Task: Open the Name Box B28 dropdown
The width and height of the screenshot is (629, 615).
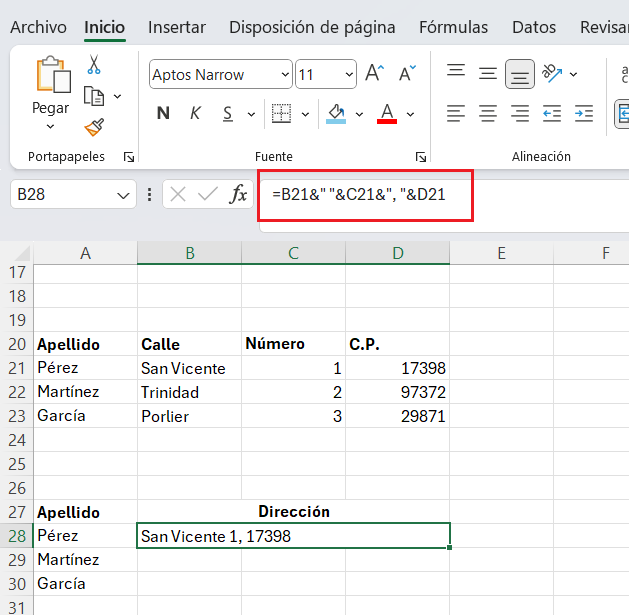Action: coord(123,196)
